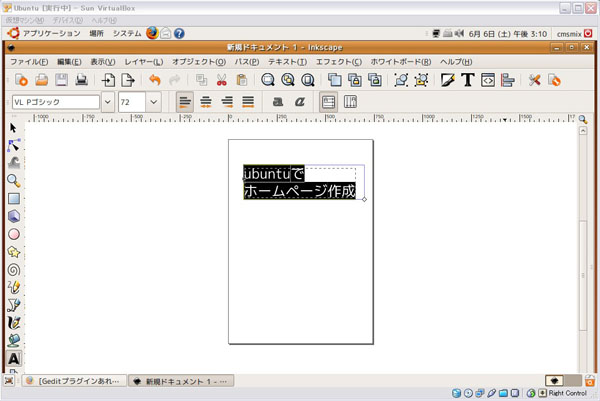Viewport: 600px width, 401px height.
Task: Open the XML editor icon
Action: (x=488, y=80)
